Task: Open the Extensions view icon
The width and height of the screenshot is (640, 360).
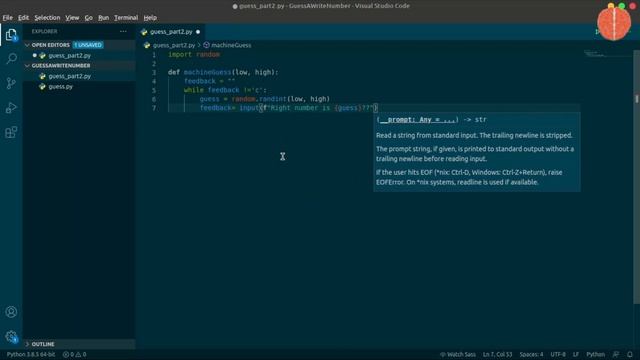Action: [11, 132]
